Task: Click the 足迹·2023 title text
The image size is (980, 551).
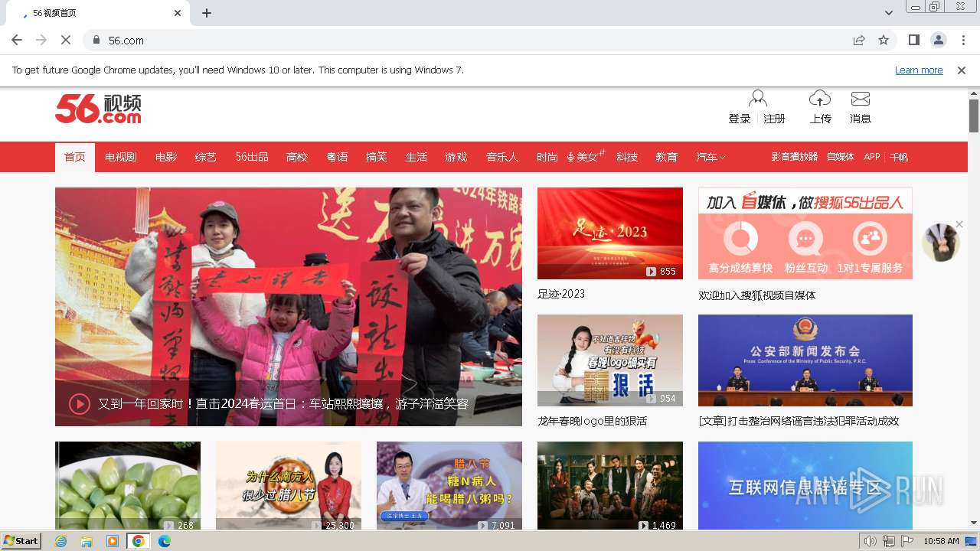Action: (x=561, y=294)
